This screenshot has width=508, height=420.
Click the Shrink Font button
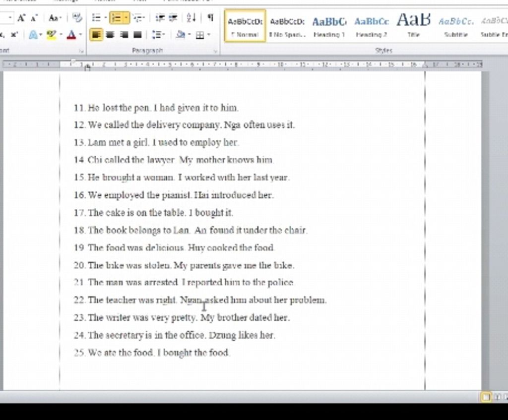click(x=34, y=18)
